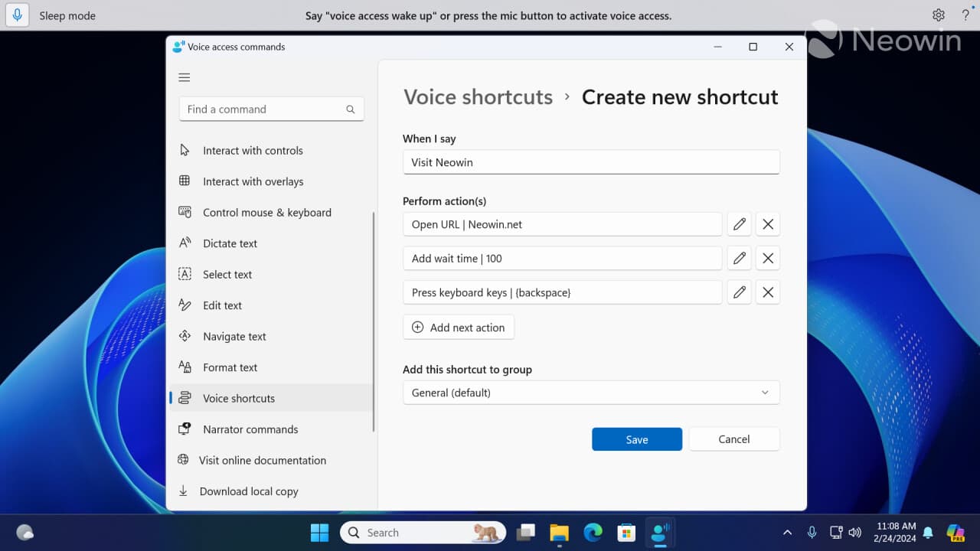Expand hidden icons in the system tray

[787, 532]
